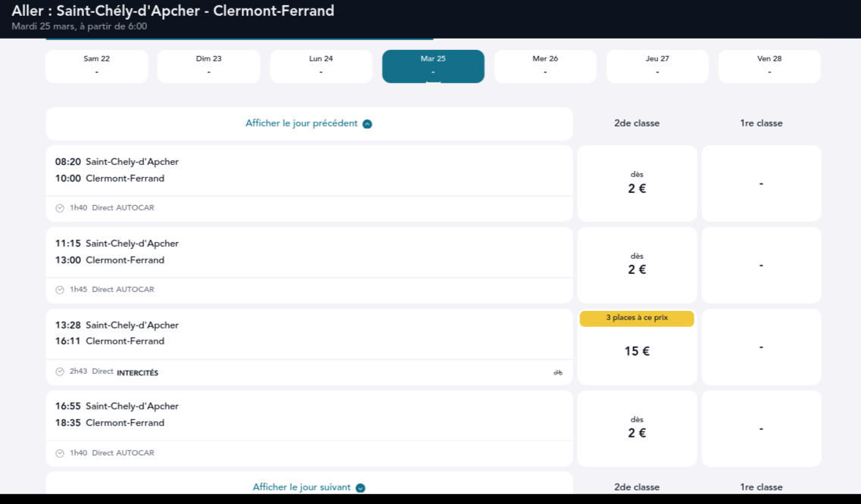
Task: Click the INTERCITÉS logo on the 13:28 trip
Action: tap(137, 372)
